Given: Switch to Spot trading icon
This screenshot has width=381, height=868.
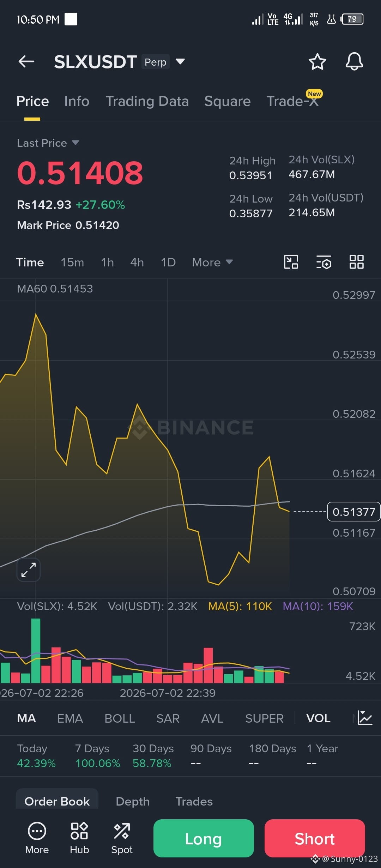Looking at the screenshot, I should [122, 838].
